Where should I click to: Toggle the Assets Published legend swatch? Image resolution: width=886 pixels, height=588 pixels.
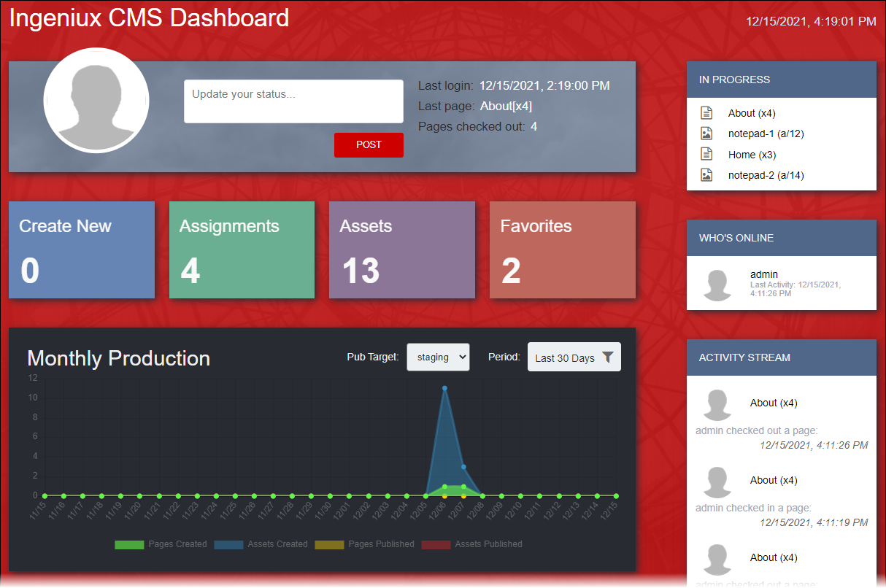(x=436, y=544)
